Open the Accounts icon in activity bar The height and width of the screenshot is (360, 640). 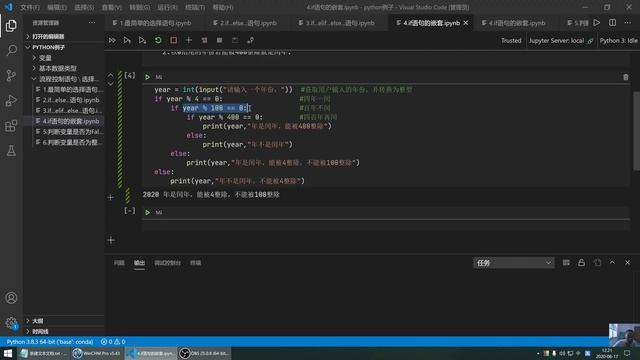(11, 298)
